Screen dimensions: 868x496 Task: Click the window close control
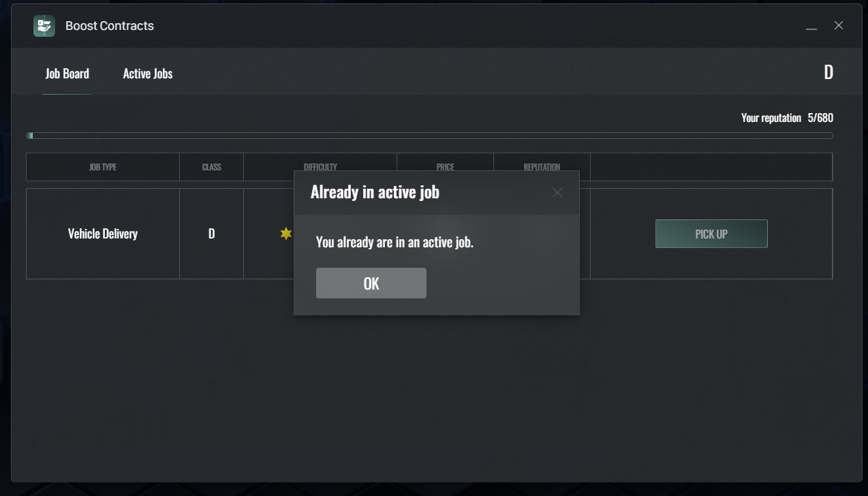pos(838,25)
